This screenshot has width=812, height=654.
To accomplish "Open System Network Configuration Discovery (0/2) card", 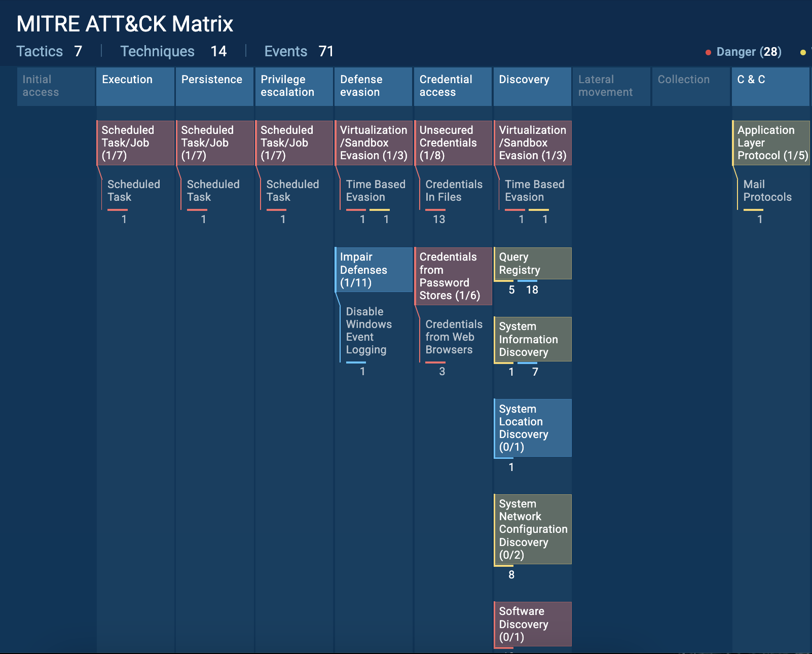I will [532, 529].
